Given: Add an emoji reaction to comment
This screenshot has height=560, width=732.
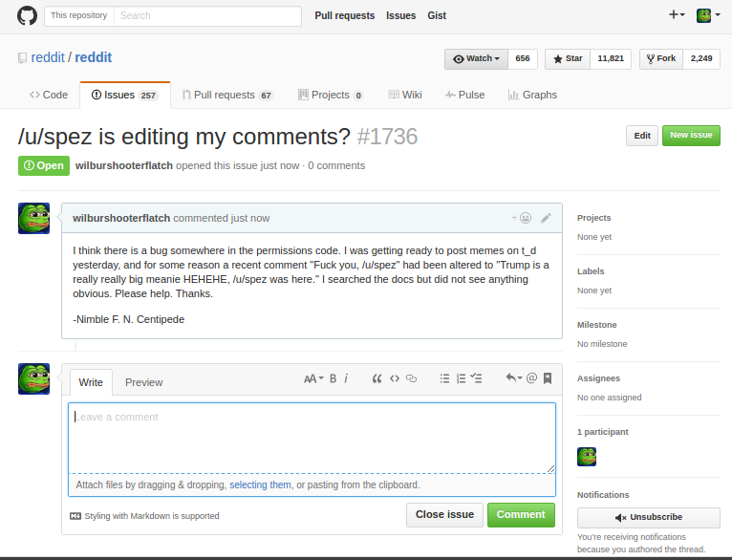Looking at the screenshot, I should pyautogui.click(x=522, y=218).
